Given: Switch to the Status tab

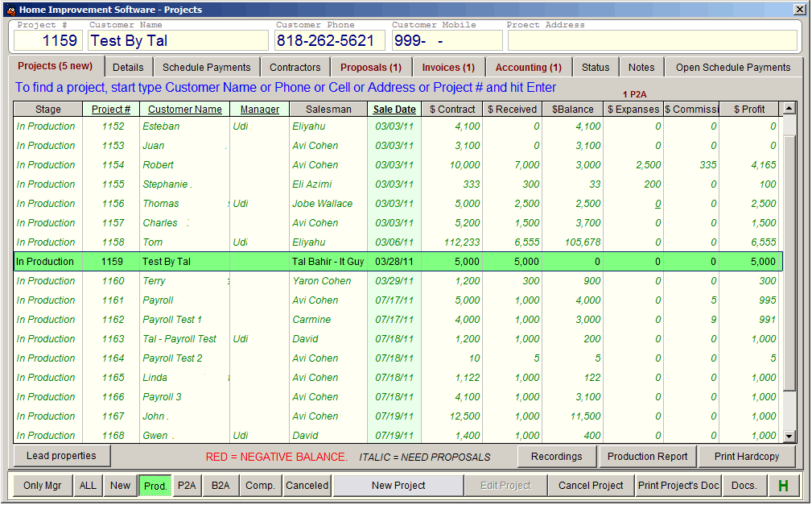Looking at the screenshot, I should (596, 68).
